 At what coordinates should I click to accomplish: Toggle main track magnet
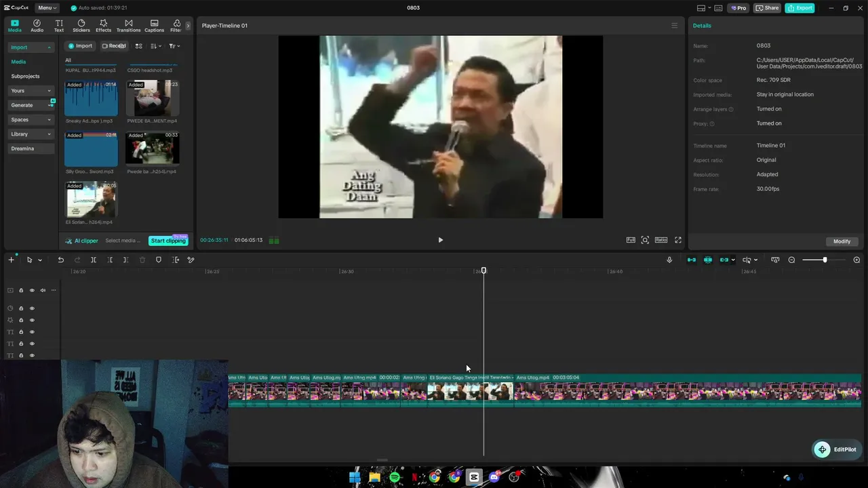pyautogui.click(x=692, y=260)
